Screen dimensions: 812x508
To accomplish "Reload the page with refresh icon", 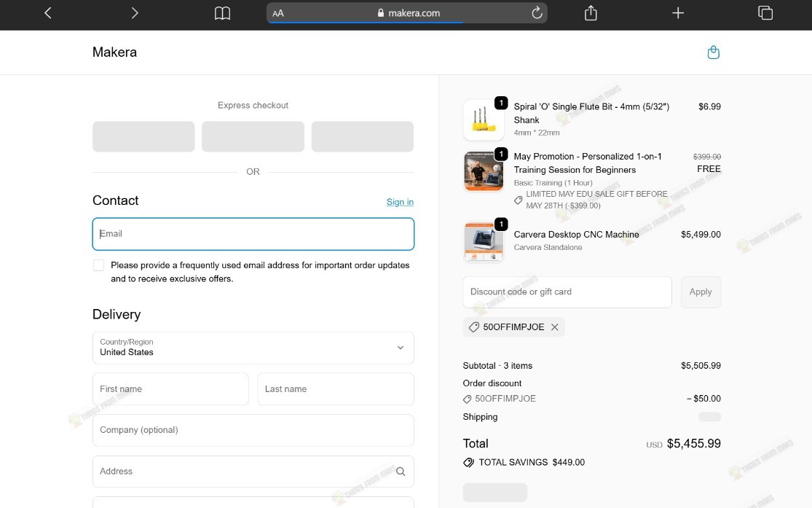I will 537,12.
